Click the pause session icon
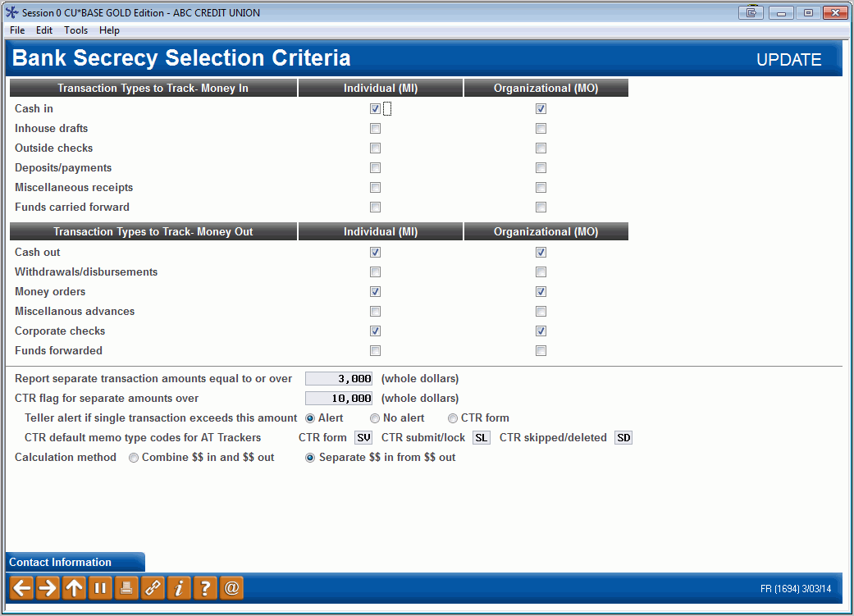Viewport: 854px width, 616px height. tap(100, 587)
